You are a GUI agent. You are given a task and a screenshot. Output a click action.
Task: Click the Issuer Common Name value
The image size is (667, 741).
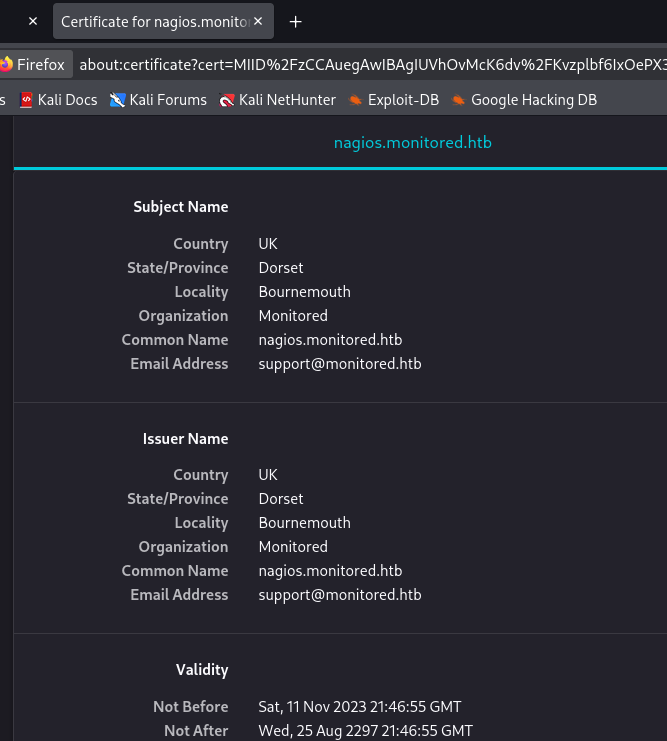coord(330,571)
